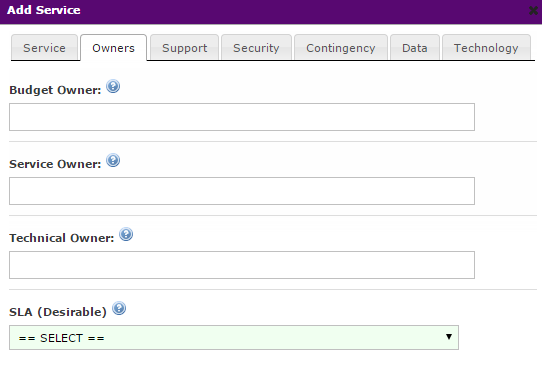Click inside the Service Owner input box
The height and width of the screenshot is (368, 542).
tap(242, 191)
